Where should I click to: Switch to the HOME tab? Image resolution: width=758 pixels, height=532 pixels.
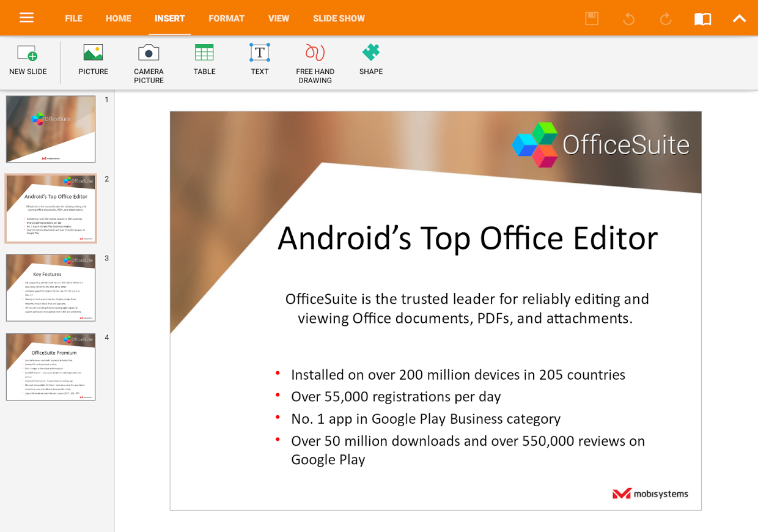tap(119, 18)
